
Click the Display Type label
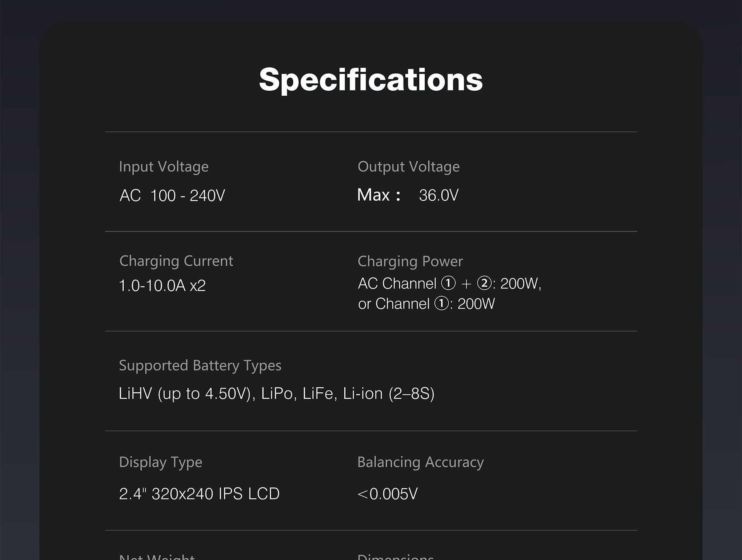[x=160, y=462]
